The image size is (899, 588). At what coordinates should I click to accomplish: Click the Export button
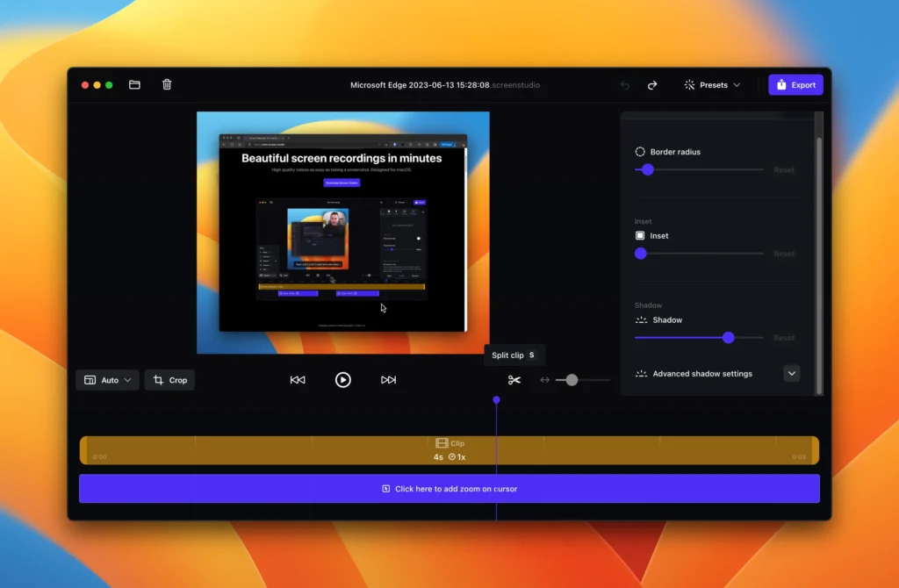pyautogui.click(x=795, y=84)
